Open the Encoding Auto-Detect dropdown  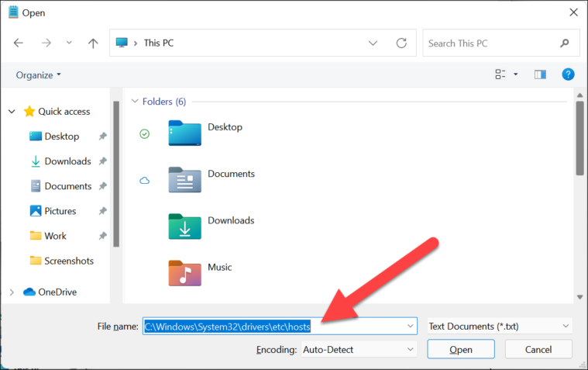point(359,350)
